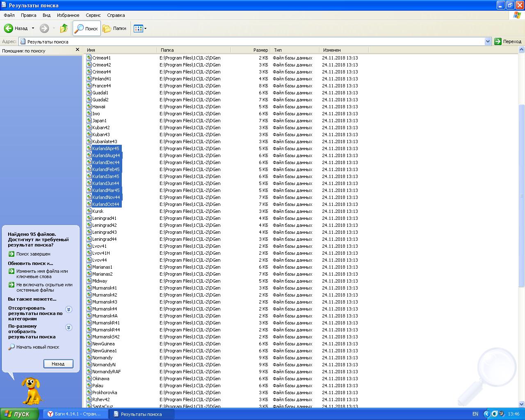Select the Kuban42 file icon
Image resolution: width=525 pixels, height=420 pixels.
[x=89, y=128]
